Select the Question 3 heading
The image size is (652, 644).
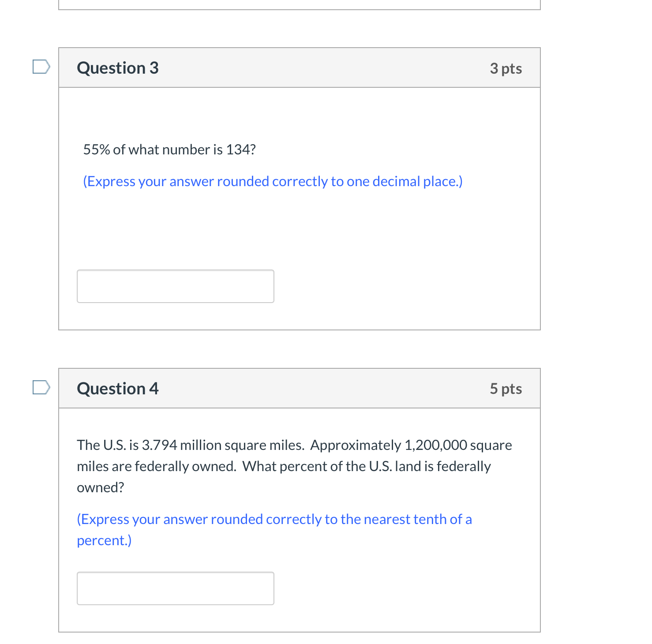[118, 68]
